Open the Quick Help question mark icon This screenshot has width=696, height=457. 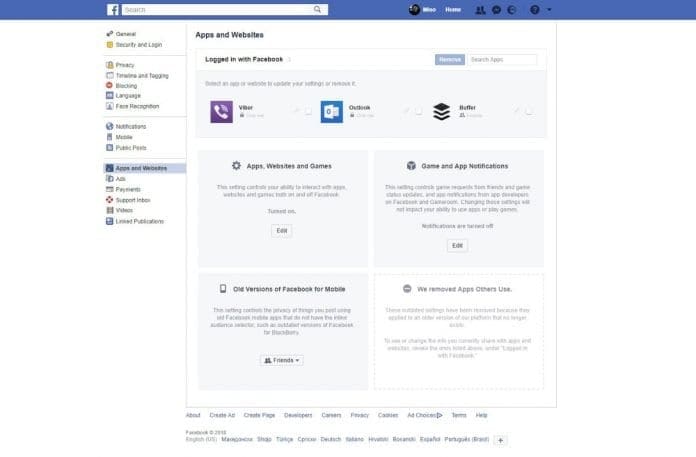click(x=534, y=10)
